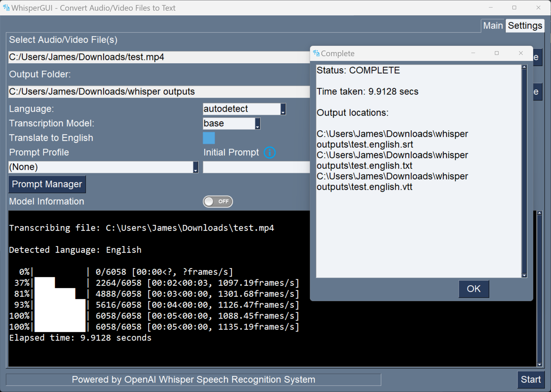Click the down arrow on the Complete dialog scrollbar

pos(524,275)
